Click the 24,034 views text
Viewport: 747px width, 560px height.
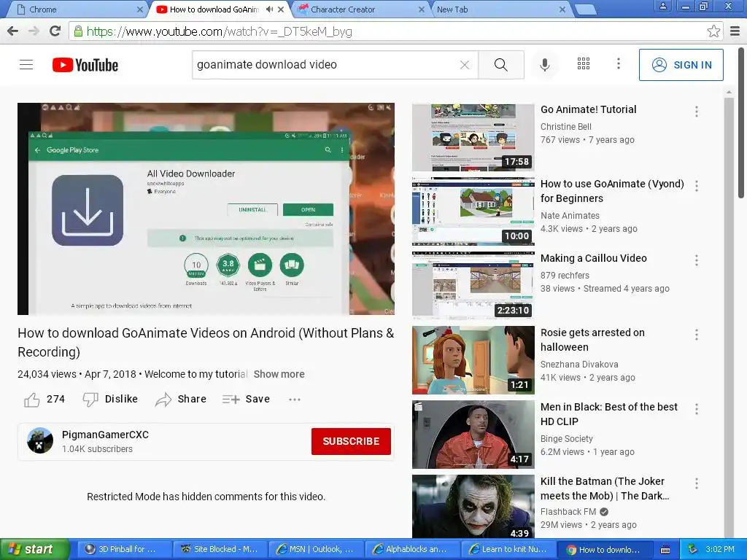(47, 374)
